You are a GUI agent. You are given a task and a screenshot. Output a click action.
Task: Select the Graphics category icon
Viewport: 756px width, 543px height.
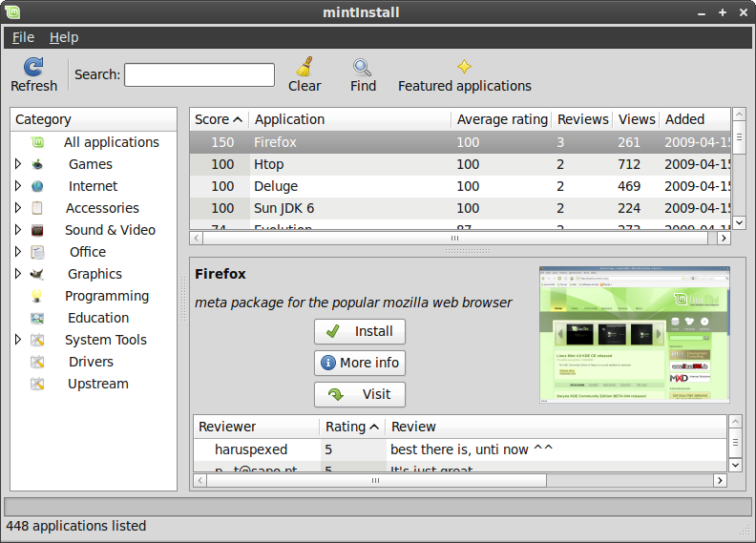(37, 274)
